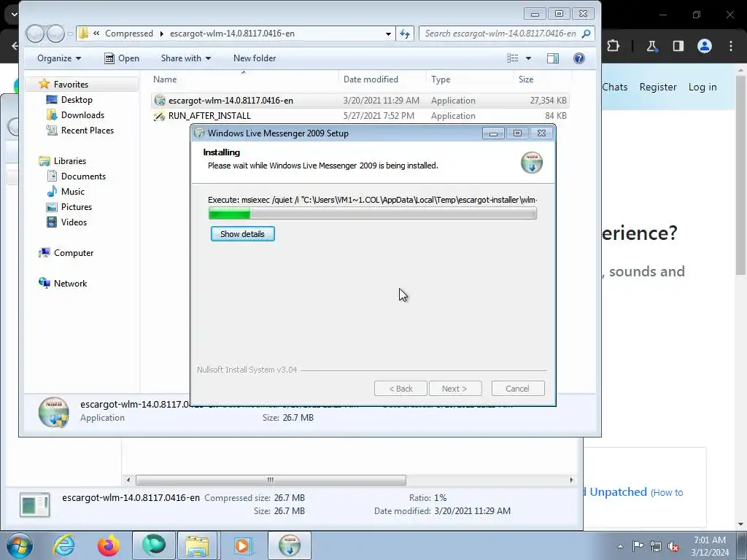Viewport: 747px width, 560px height.
Task: Launch Internet Explorer from the taskbar
Action: [64, 545]
